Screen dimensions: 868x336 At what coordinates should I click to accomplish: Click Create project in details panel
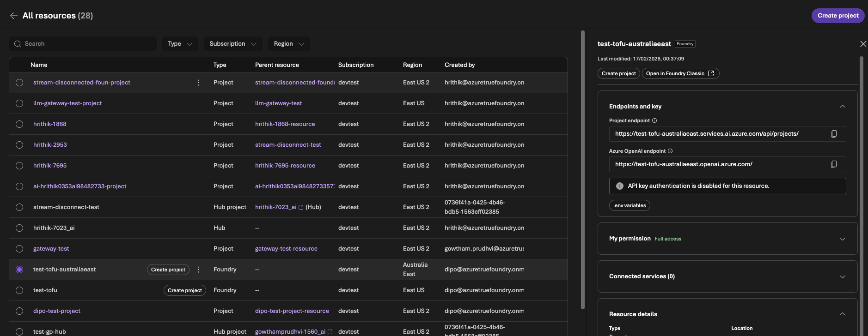[619, 73]
